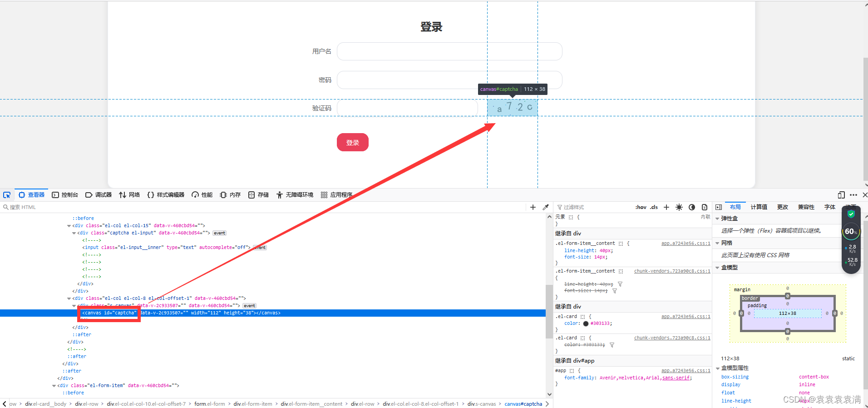Click the 112×38 content box in box model

tap(788, 313)
